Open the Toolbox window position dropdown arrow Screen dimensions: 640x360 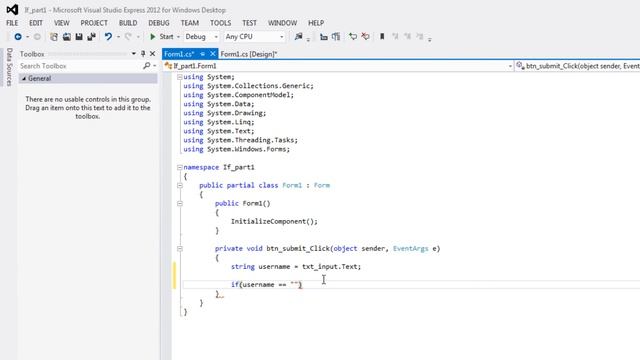pyautogui.click(x=133, y=53)
